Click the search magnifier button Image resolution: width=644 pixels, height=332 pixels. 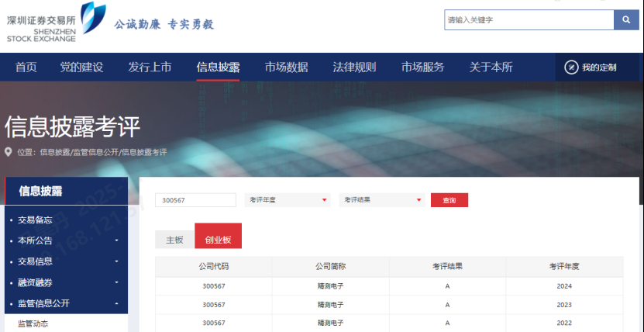626,19
